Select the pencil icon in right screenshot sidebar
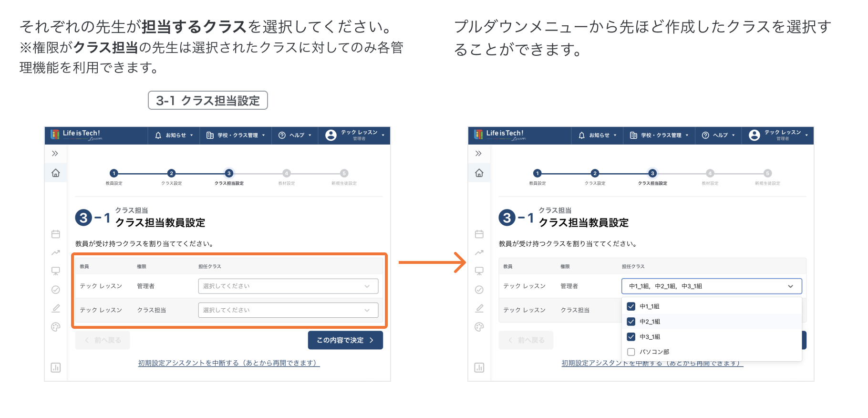Image resolution: width=868 pixels, height=418 pixels. click(479, 308)
